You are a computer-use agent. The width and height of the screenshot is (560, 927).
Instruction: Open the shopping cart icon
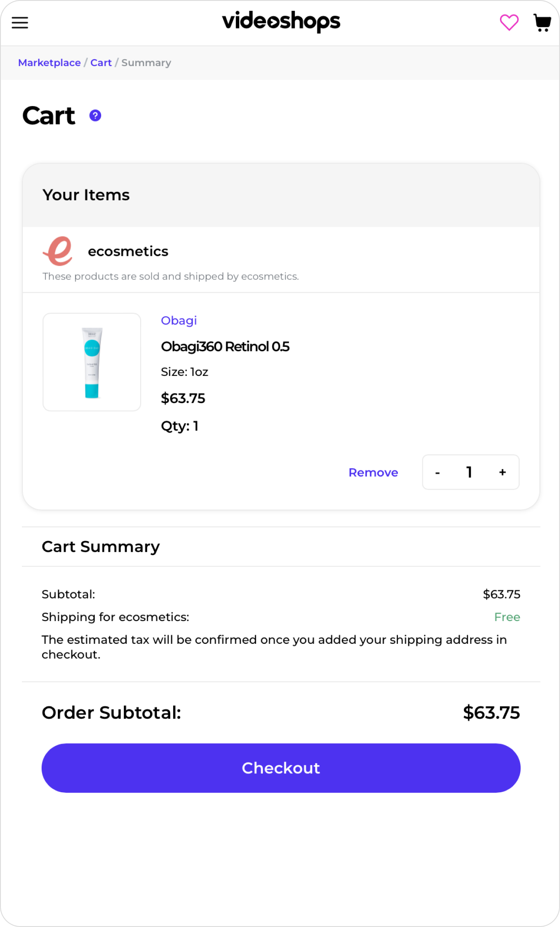(542, 23)
